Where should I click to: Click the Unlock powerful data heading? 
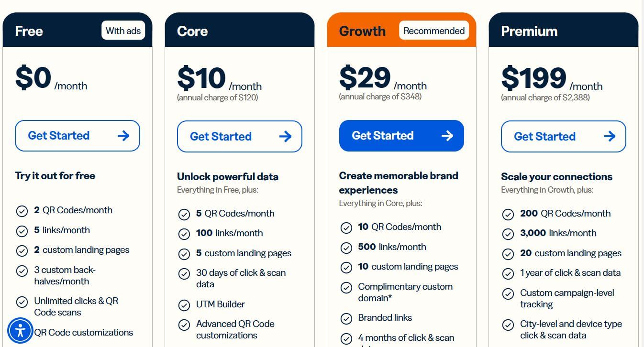tap(228, 177)
